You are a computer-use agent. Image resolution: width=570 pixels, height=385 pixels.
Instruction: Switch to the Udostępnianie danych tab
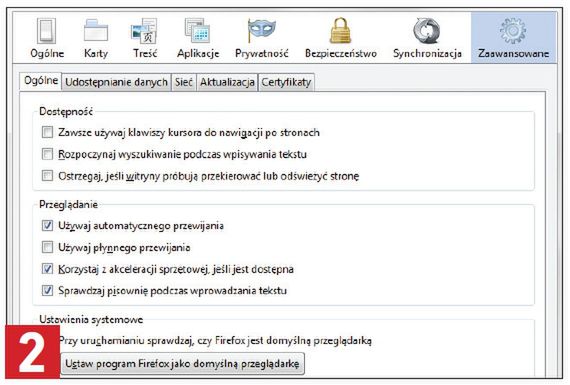pyautogui.click(x=116, y=82)
